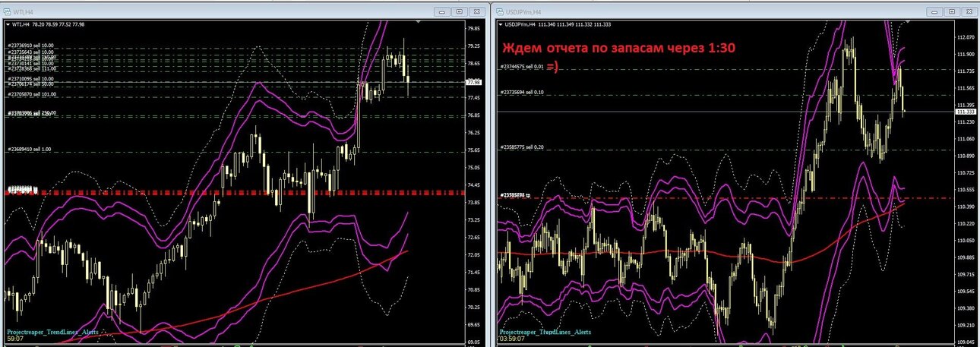Image resolution: width=980 pixels, height=347 pixels.
Task: Select order #23736910 sell 10.00 line
Action: tap(31, 46)
